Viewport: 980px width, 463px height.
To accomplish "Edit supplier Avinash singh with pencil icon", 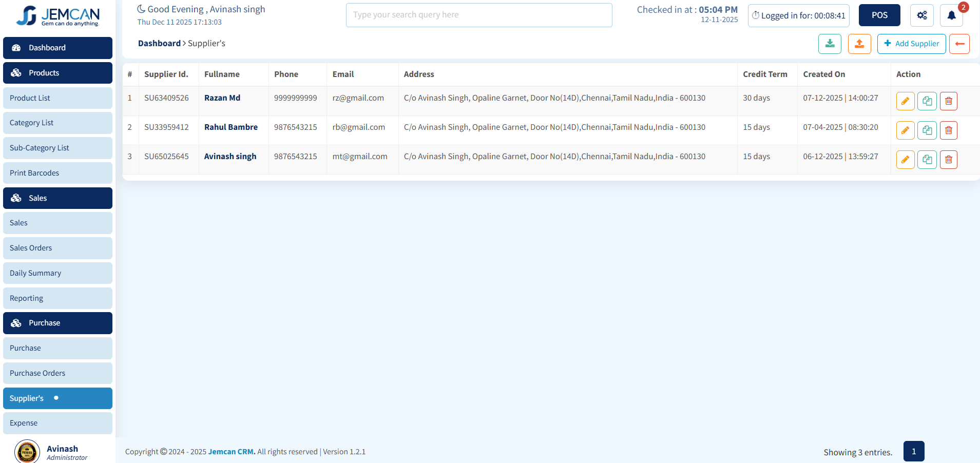I will pyautogui.click(x=905, y=160).
